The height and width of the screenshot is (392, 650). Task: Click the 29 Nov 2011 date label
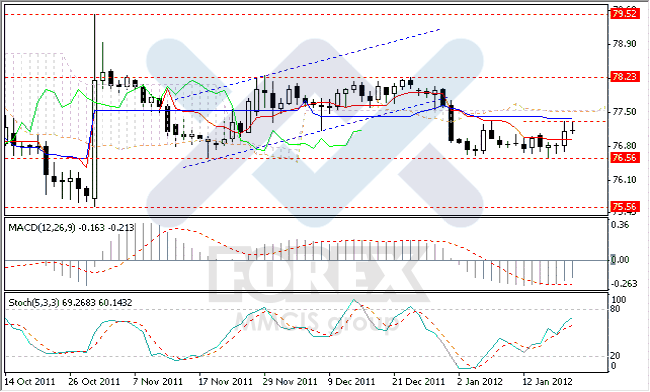[290, 382]
